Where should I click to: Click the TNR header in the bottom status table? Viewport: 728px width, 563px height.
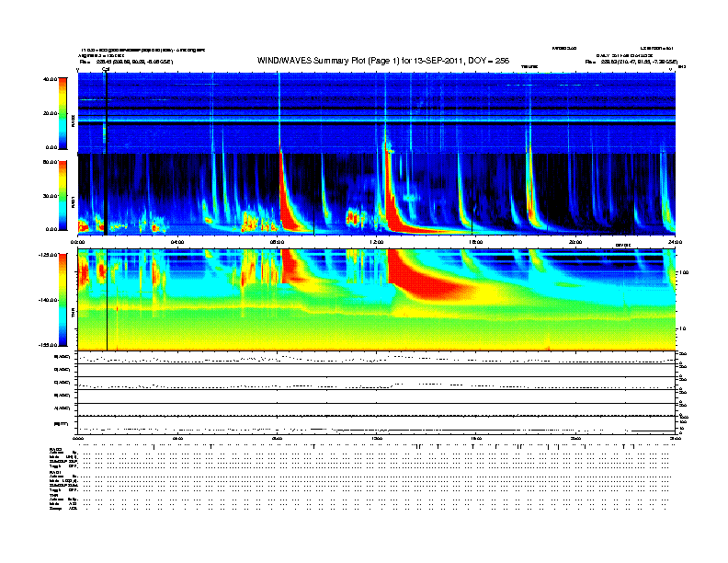[53, 495]
